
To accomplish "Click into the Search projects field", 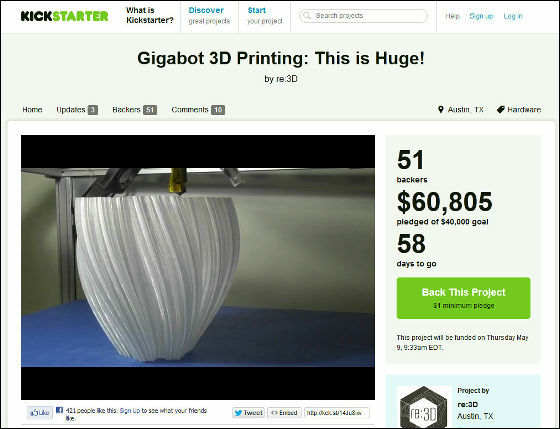I will pyautogui.click(x=364, y=16).
